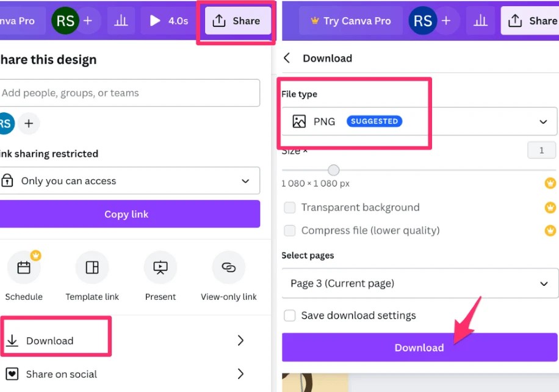Enable transparent background

tap(290, 207)
